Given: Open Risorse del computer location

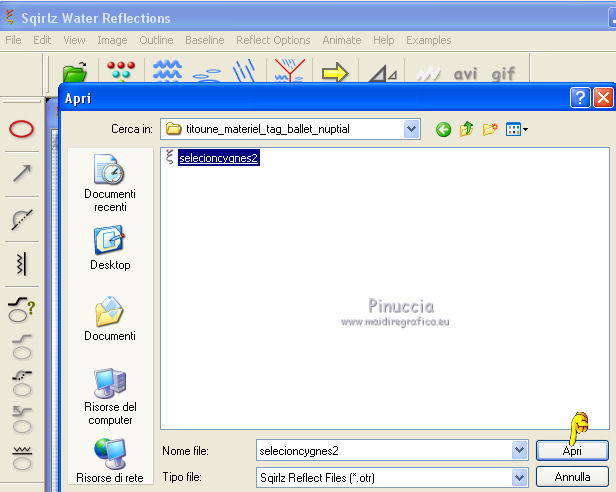Looking at the screenshot, I should 110,397.
